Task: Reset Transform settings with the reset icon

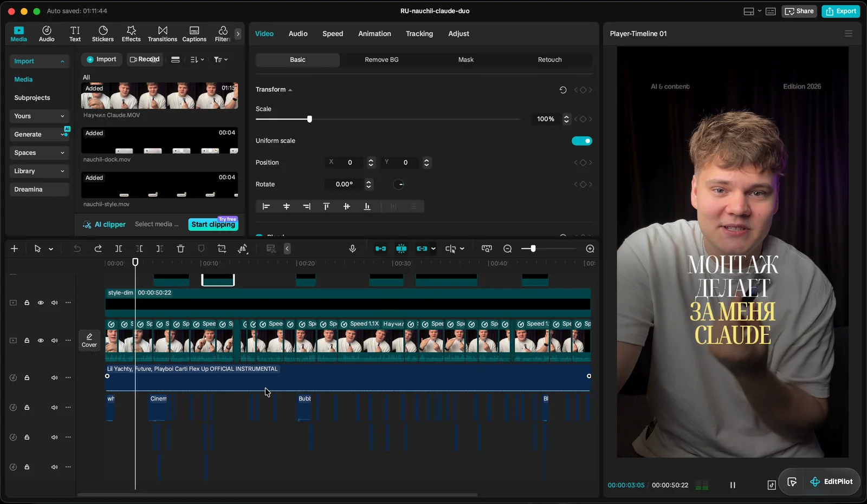Action: [563, 90]
